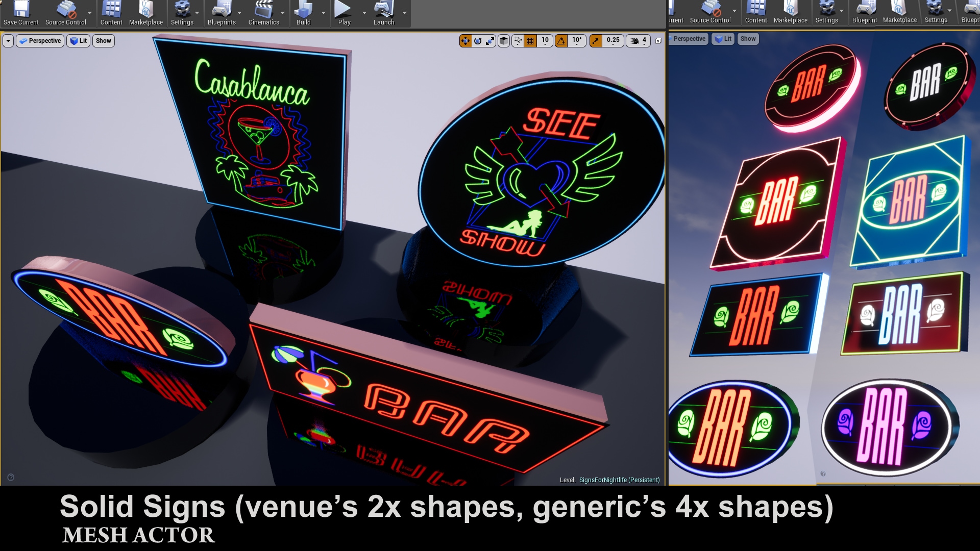Open the Lit menu in the right viewport
Viewport: 980px width, 551px height.
[723, 39]
